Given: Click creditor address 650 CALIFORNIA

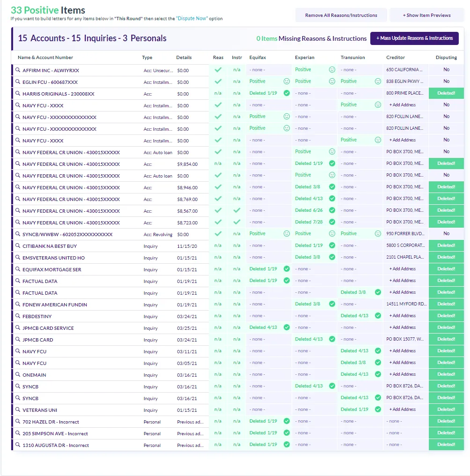Looking at the screenshot, I should click(404, 69).
